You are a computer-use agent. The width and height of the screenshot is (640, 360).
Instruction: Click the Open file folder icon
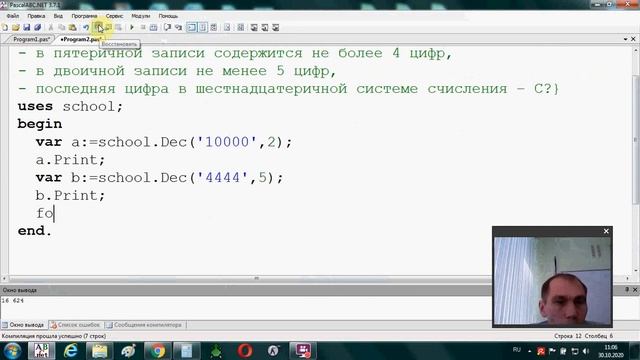(x=16, y=27)
